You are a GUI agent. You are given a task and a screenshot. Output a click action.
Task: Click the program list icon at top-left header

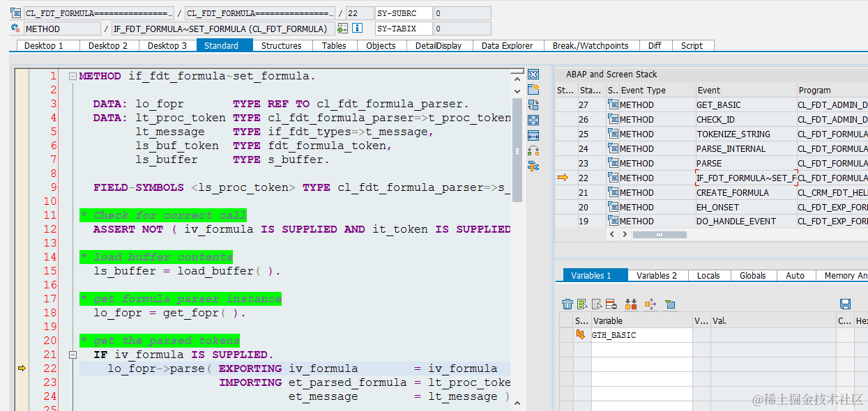[15, 13]
